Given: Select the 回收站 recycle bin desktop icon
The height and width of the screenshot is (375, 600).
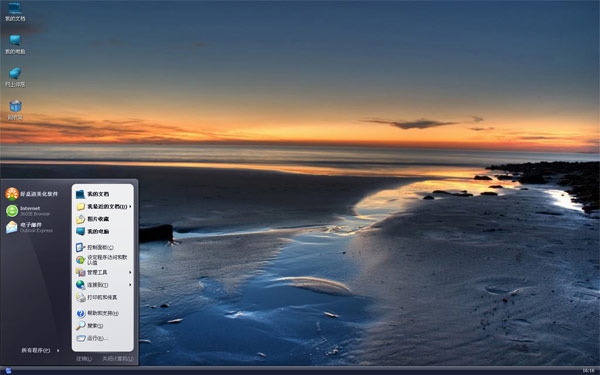Looking at the screenshot, I should [15, 110].
